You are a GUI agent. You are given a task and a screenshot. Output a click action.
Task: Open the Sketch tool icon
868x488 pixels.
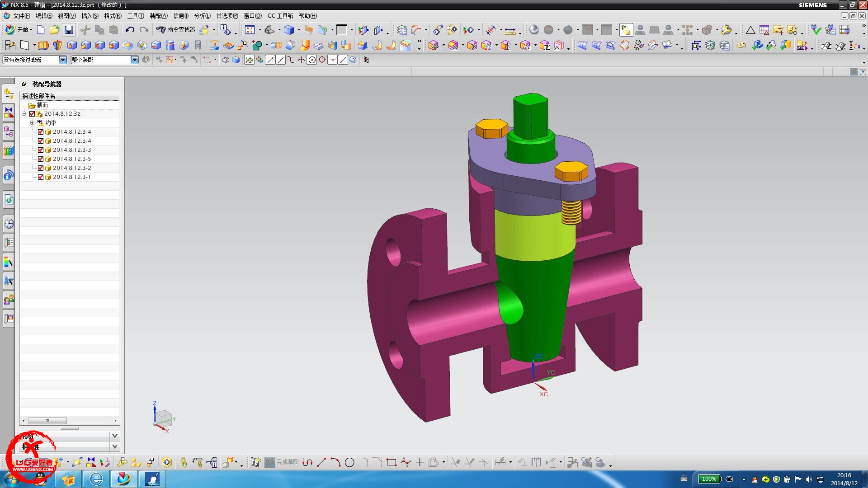tap(10, 45)
